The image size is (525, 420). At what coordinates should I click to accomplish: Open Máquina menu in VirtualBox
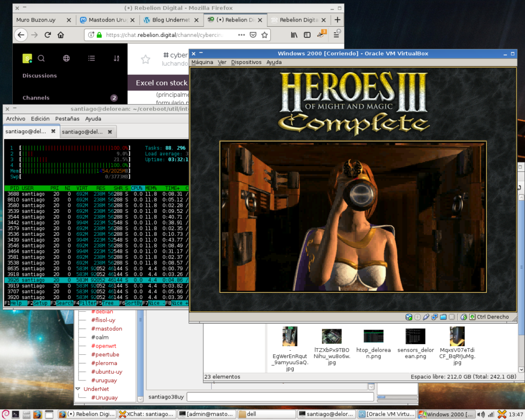pyautogui.click(x=202, y=62)
